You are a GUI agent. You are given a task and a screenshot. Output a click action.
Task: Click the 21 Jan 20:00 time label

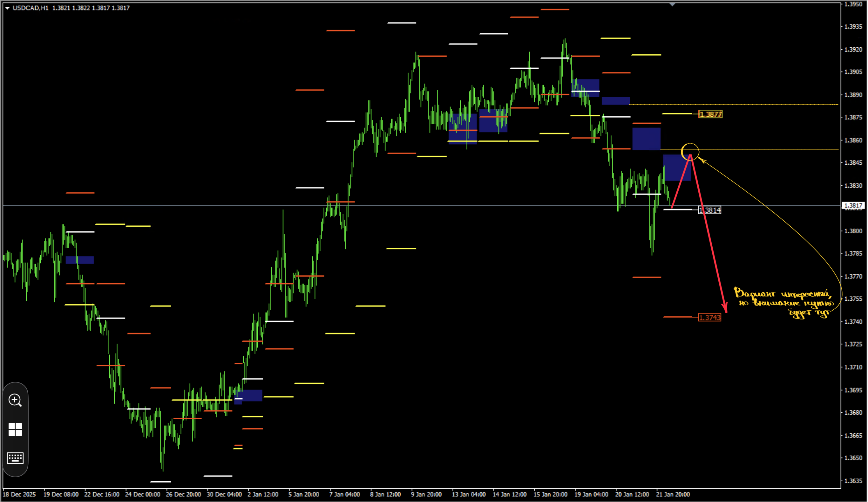click(673, 494)
